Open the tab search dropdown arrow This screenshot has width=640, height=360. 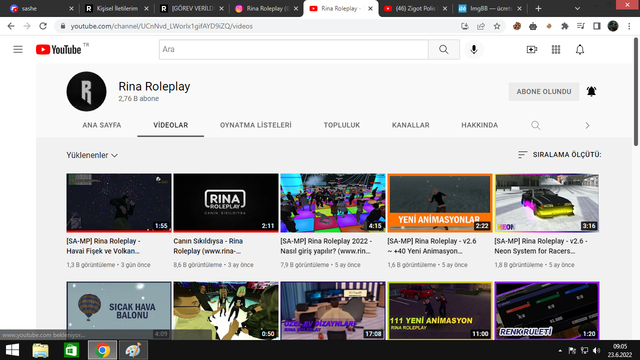click(x=577, y=9)
